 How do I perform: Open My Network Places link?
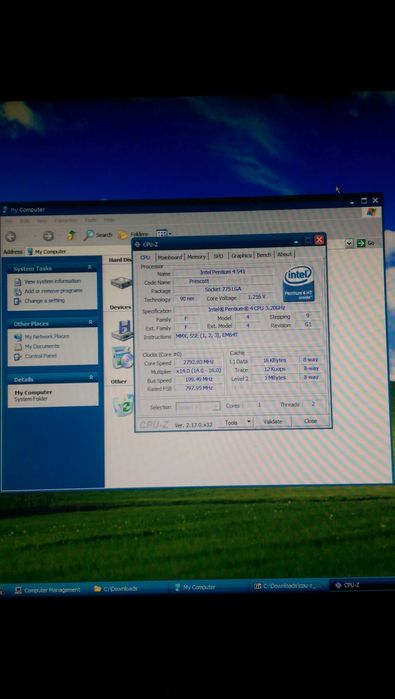47,337
